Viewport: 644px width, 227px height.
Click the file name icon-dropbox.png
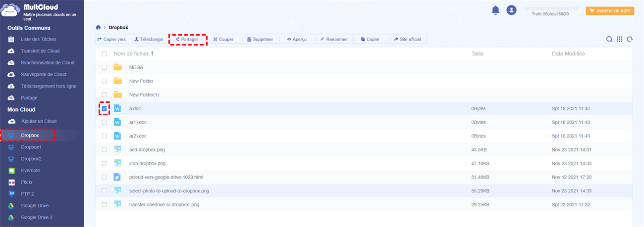(147, 163)
